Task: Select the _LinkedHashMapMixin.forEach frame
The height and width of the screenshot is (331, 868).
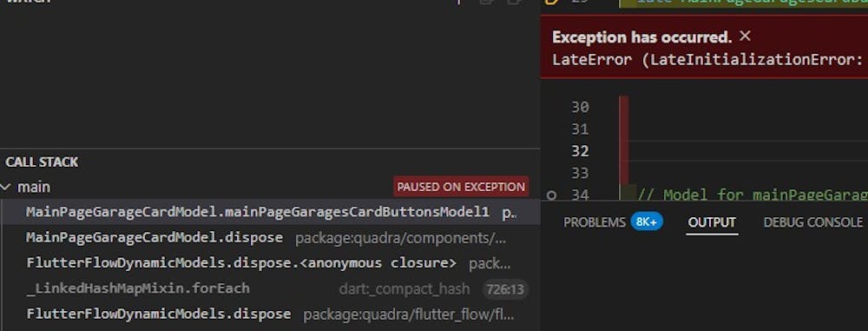Action: pyautogui.click(x=270, y=288)
